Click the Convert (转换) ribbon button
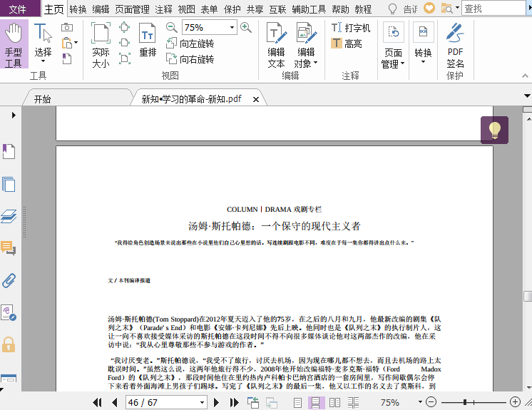 pos(423,43)
